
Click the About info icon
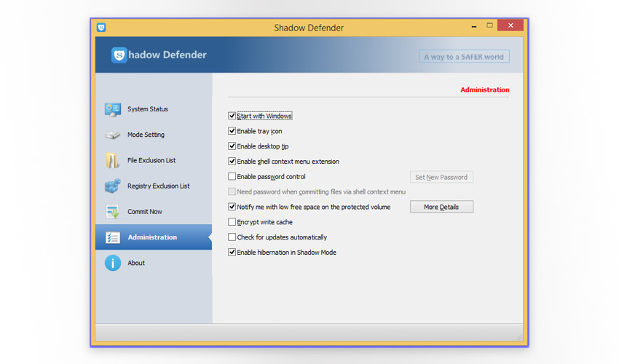(x=113, y=263)
